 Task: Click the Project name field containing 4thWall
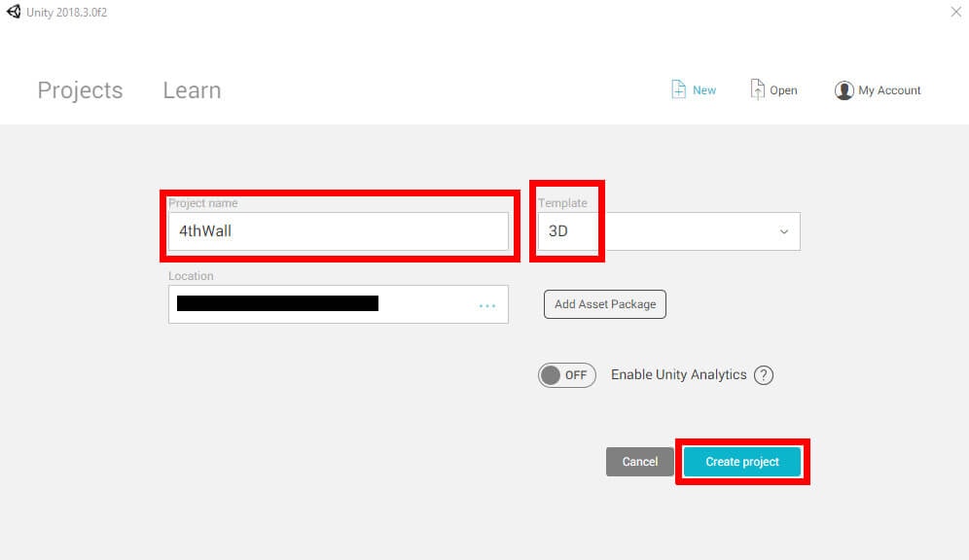click(339, 231)
